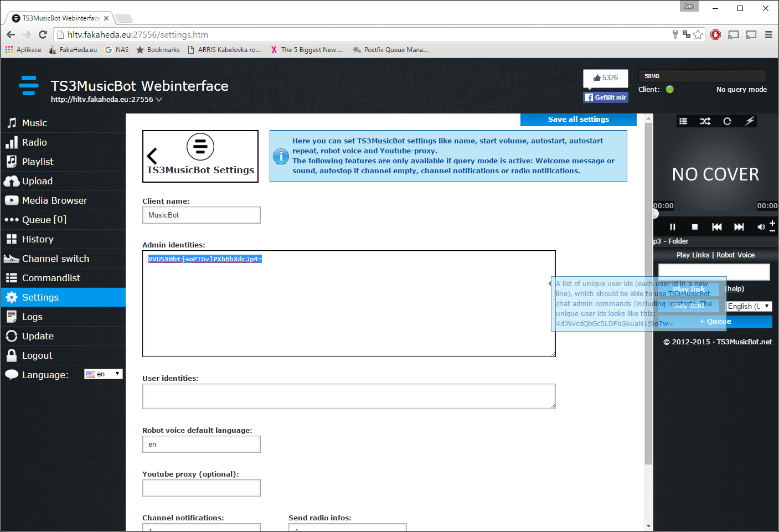Stop playback

coord(695,227)
